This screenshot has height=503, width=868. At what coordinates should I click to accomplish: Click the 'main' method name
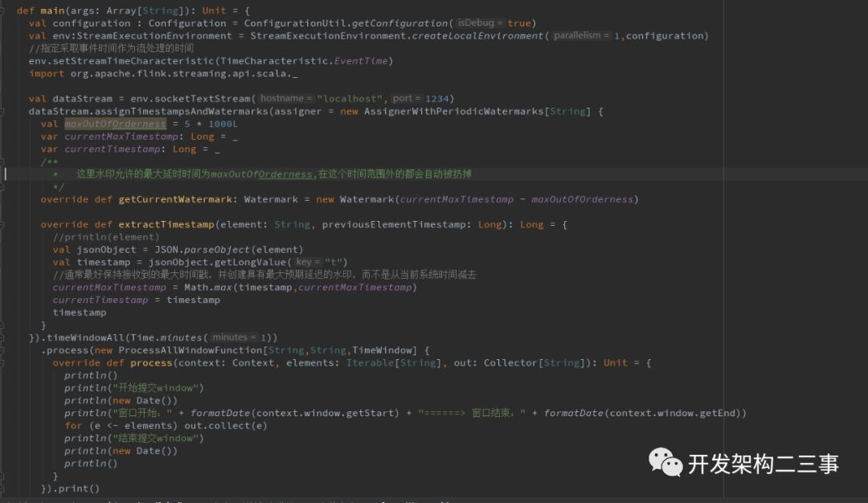pos(52,10)
